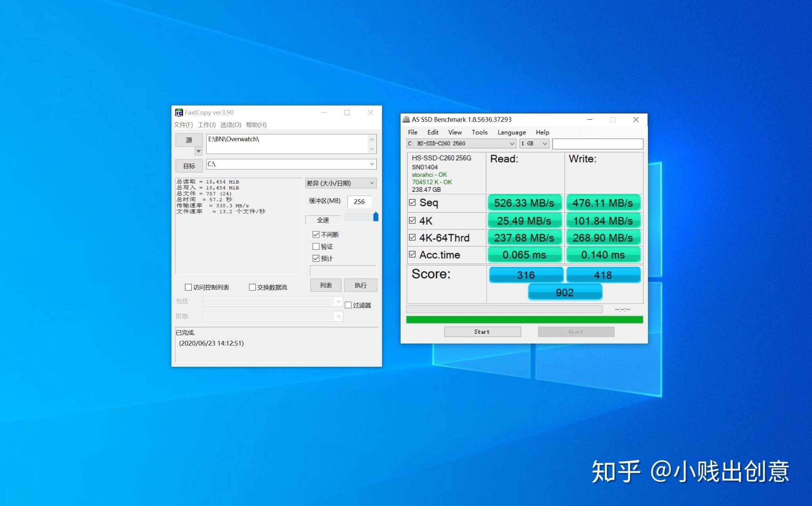Open the 文件(F) menu in FastCopy
This screenshot has height=506, width=812.
[x=183, y=125]
